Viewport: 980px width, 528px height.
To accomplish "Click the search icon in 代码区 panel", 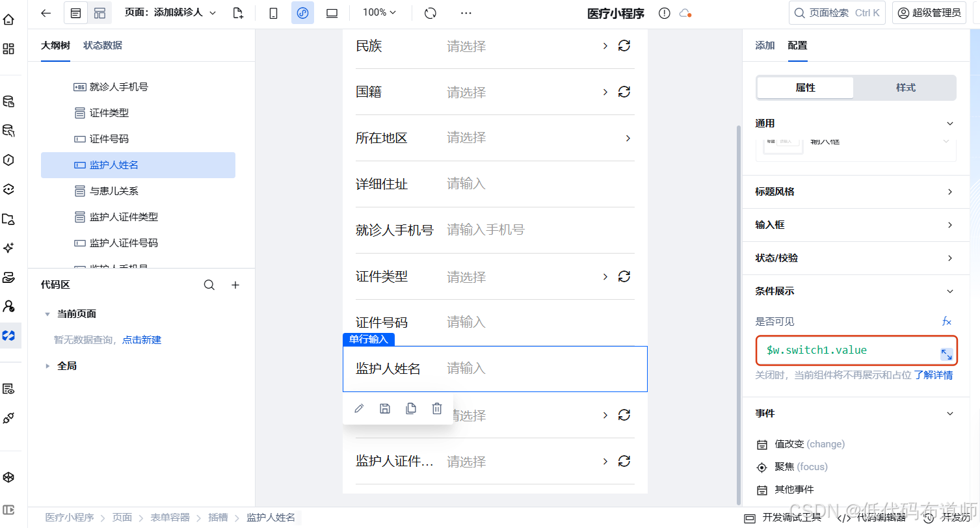I will click(x=209, y=285).
